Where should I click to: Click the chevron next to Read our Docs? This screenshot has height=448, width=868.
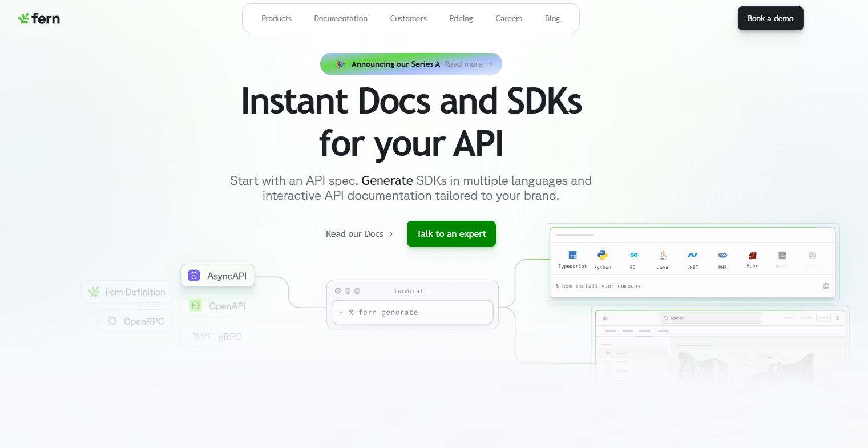point(391,234)
